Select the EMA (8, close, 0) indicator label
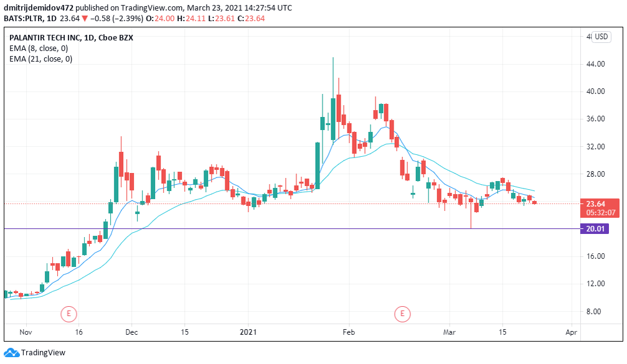 (x=39, y=49)
